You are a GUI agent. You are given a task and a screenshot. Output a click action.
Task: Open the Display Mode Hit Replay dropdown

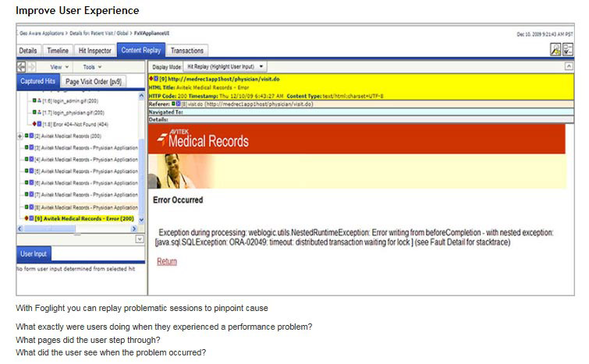pos(225,66)
